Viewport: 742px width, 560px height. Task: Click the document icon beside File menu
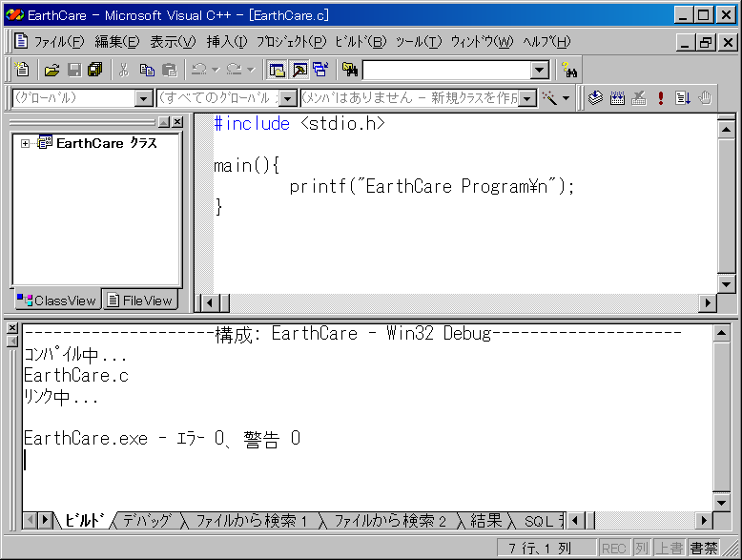(x=21, y=41)
